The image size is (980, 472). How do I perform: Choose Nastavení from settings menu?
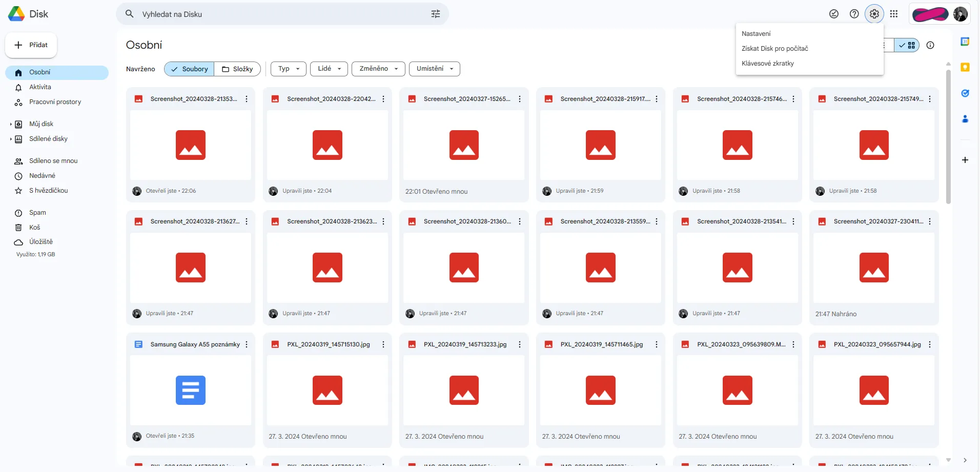click(x=756, y=34)
